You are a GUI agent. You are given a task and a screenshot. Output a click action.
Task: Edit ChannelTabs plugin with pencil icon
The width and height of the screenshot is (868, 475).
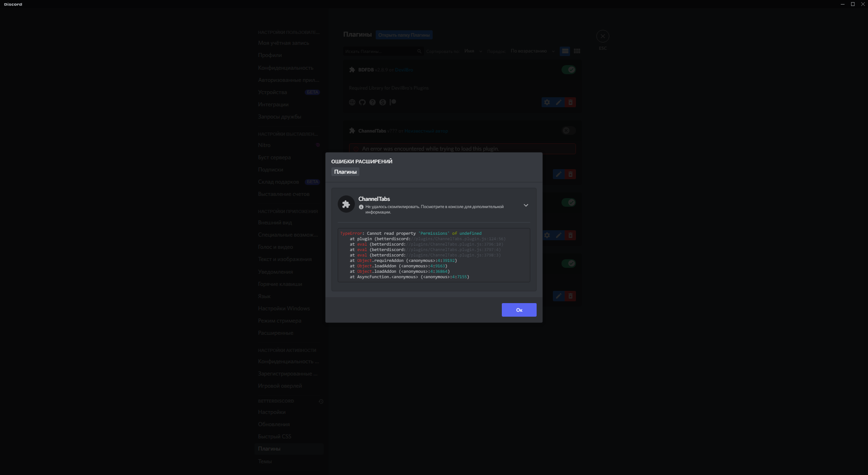(559, 174)
